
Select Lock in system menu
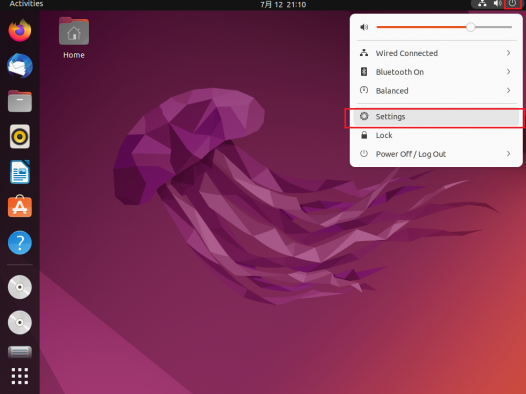click(436, 135)
